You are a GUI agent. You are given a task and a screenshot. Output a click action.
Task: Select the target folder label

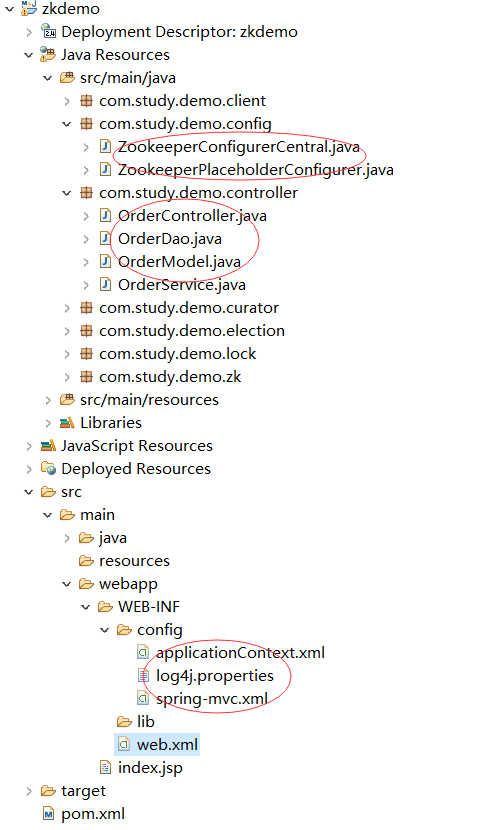(83, 791)
